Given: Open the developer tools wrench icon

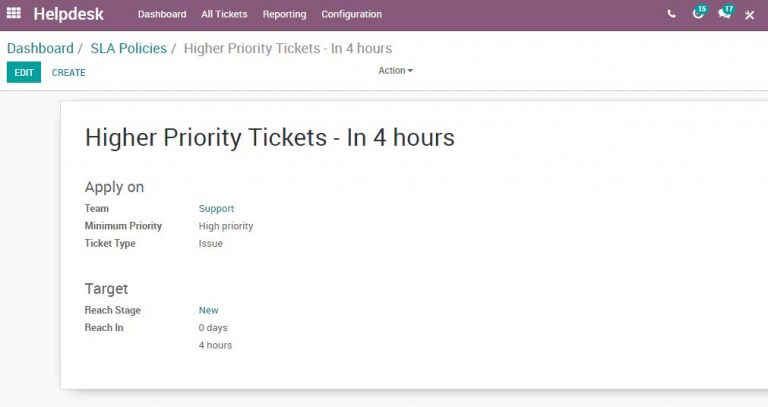Looking at the screenshot, I should point(749,15).
